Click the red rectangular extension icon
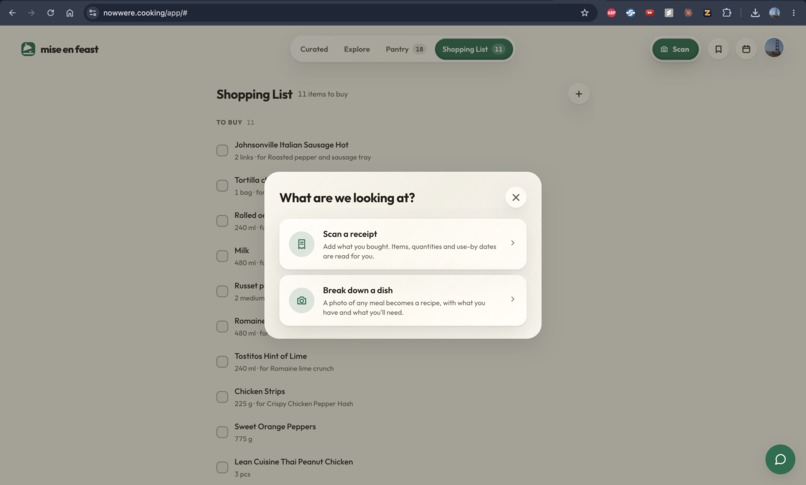Image resolution: width=806 pixels, height=485 pixels. (x=650, y=13)
